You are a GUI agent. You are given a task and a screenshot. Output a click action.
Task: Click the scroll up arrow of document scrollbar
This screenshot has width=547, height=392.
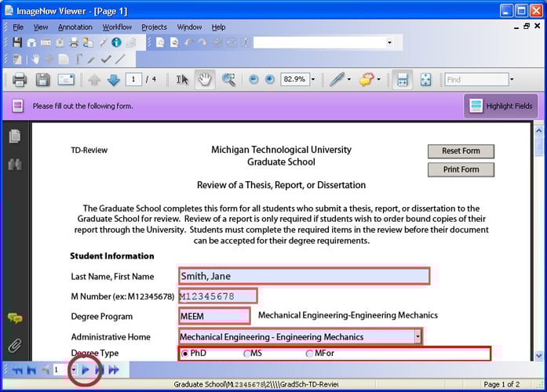(538, 131)
